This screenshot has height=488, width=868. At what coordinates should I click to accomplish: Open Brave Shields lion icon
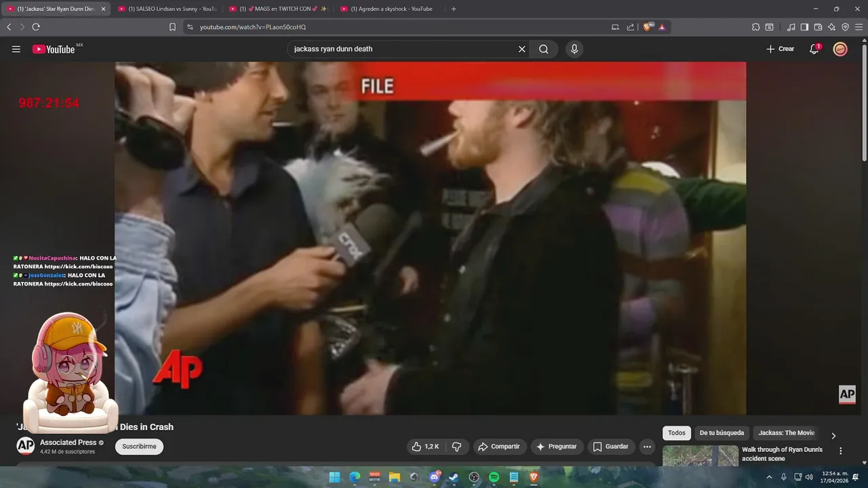click(x=648, y=27)
